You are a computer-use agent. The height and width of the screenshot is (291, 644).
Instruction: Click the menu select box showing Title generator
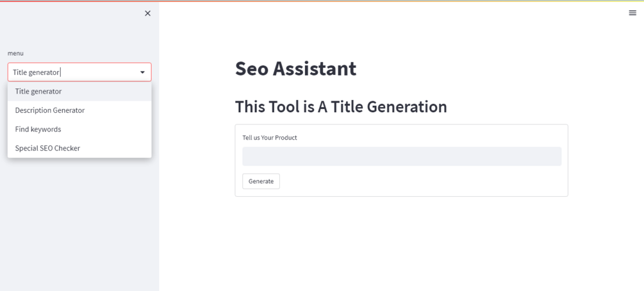pyautogui.click(x=70, y=72)
